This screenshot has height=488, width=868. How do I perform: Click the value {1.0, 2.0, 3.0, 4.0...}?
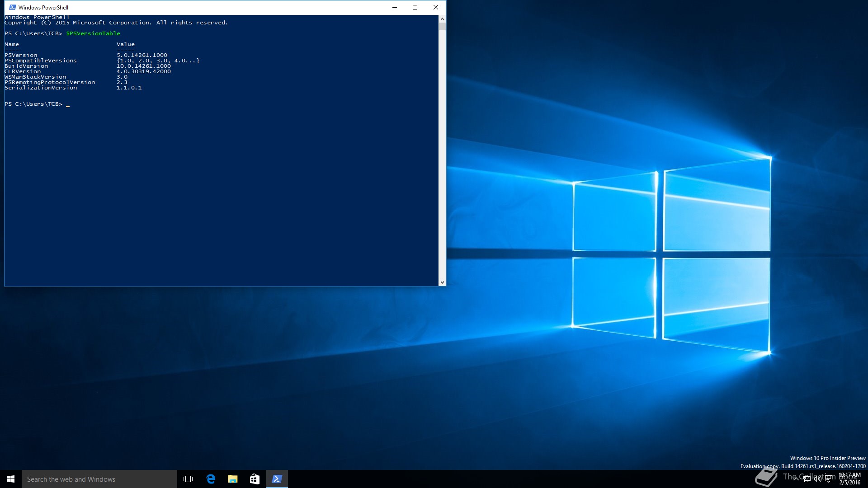point(158,61)
